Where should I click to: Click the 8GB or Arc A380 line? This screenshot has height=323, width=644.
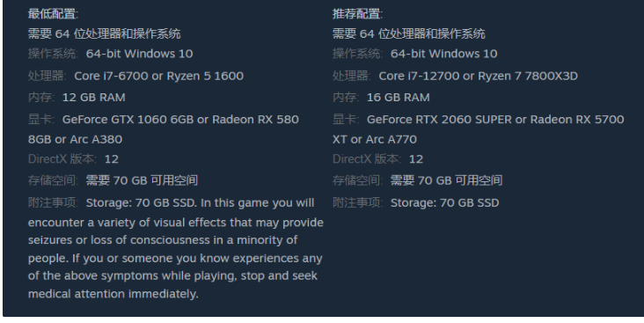tap(75, 139)
